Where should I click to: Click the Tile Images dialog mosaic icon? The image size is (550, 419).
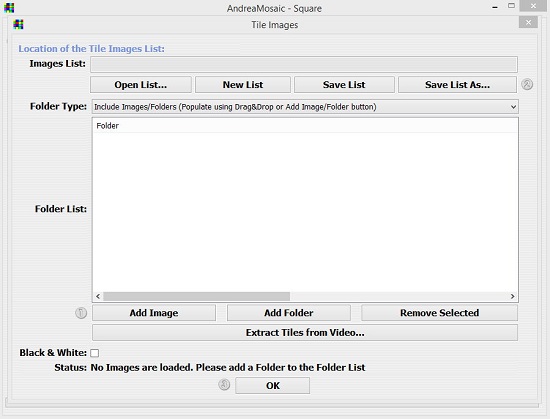point(18,24)
